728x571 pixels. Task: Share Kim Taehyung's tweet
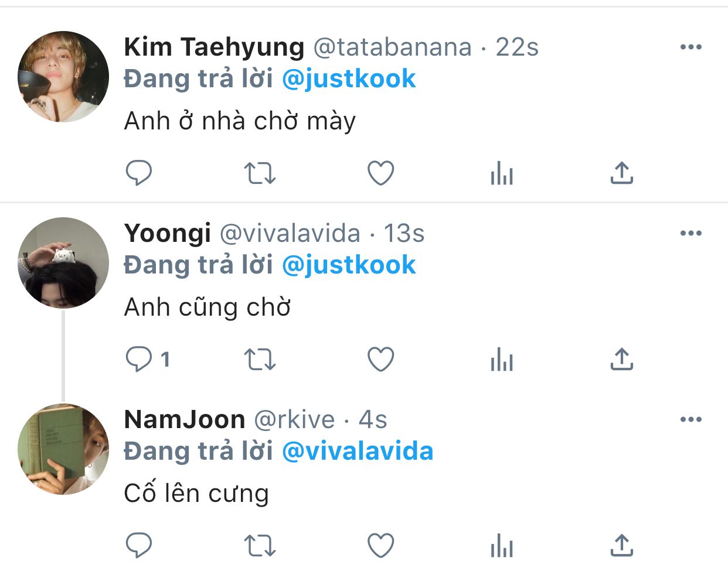622,173
